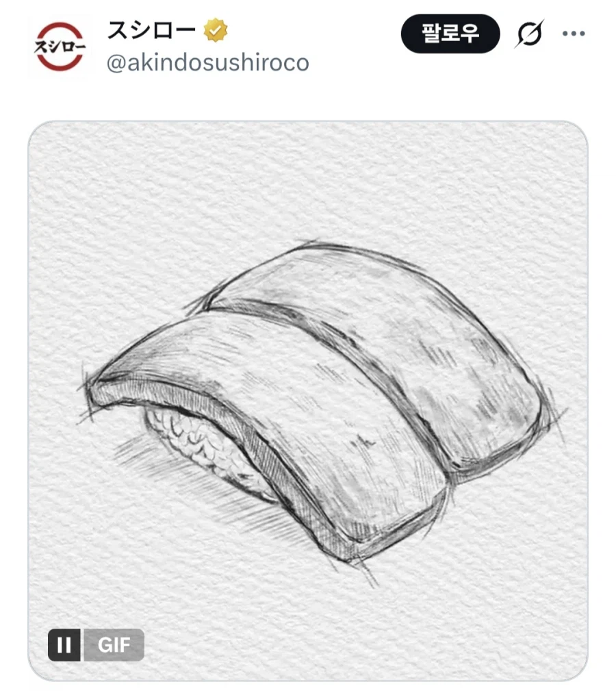Click the front sushi piece in the drawing
This screenshot has width=616, height=691.
tap(273, 423)
